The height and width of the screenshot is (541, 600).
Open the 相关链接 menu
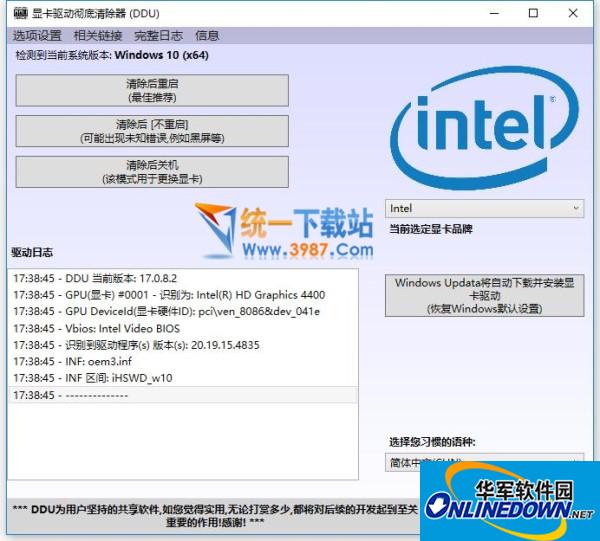[98, 36]
